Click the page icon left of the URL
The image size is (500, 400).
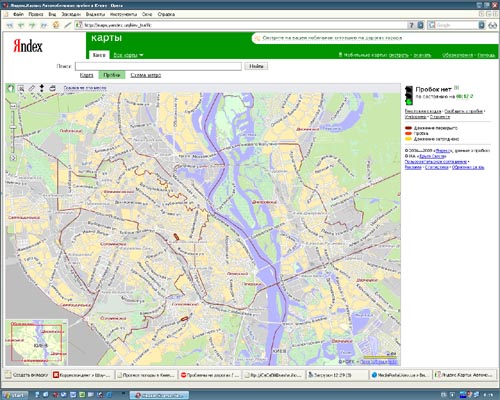pyautogui.click(x=79, y=25)
